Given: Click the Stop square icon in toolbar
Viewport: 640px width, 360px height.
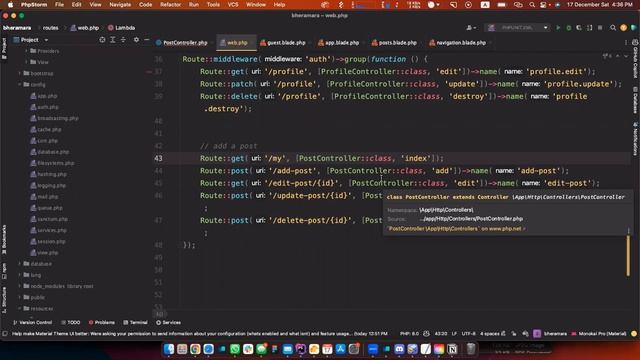Looking at the screenshot, I should click(x=600, y=28).
